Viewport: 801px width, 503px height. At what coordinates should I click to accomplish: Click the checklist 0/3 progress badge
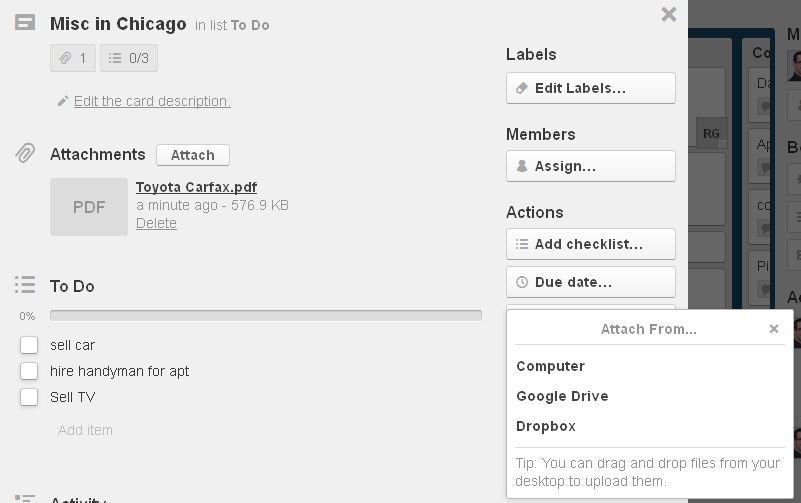(129, 58)
